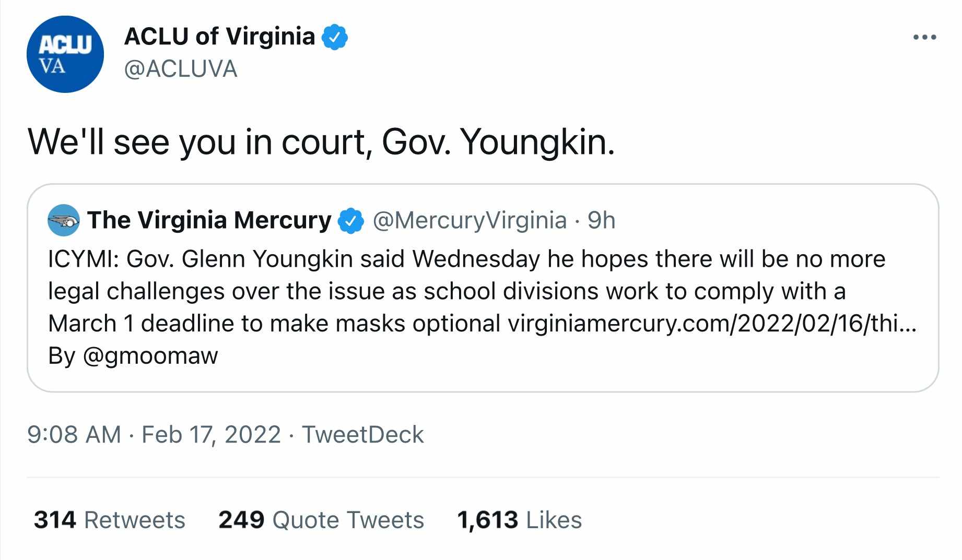Click the @MercuryVirginia handle
This screenshot has width=962, height=560.
pyautogui.click(x=470, y=220)
